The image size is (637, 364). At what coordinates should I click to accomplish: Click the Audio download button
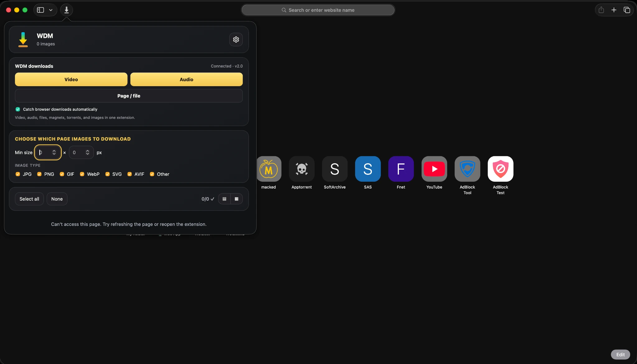pyautogui.click(x=186, y=79)
